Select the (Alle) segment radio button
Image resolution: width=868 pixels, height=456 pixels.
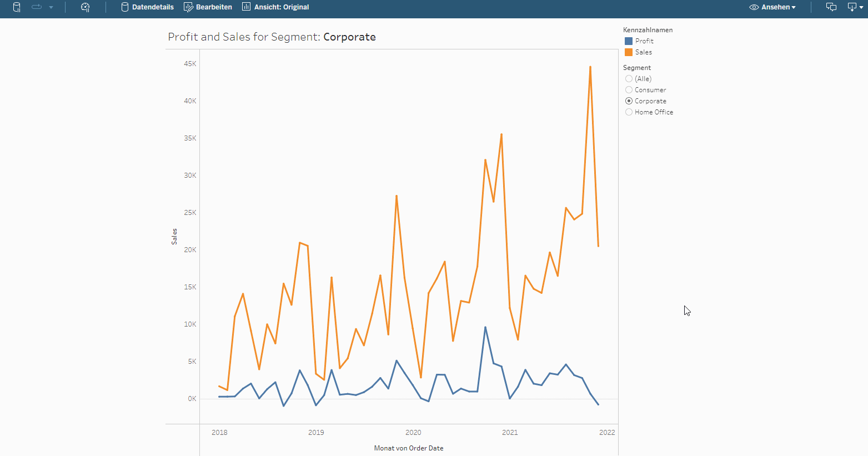629,78
